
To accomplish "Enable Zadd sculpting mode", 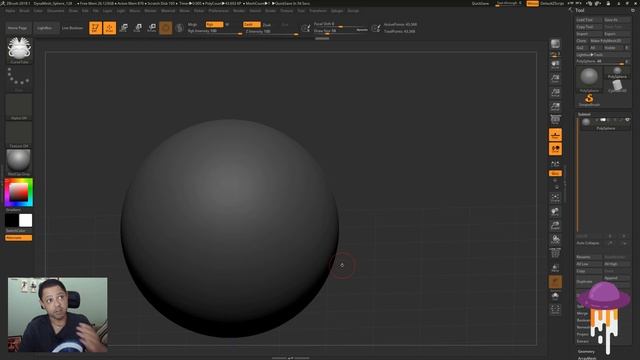I will (x=252, y=24).
